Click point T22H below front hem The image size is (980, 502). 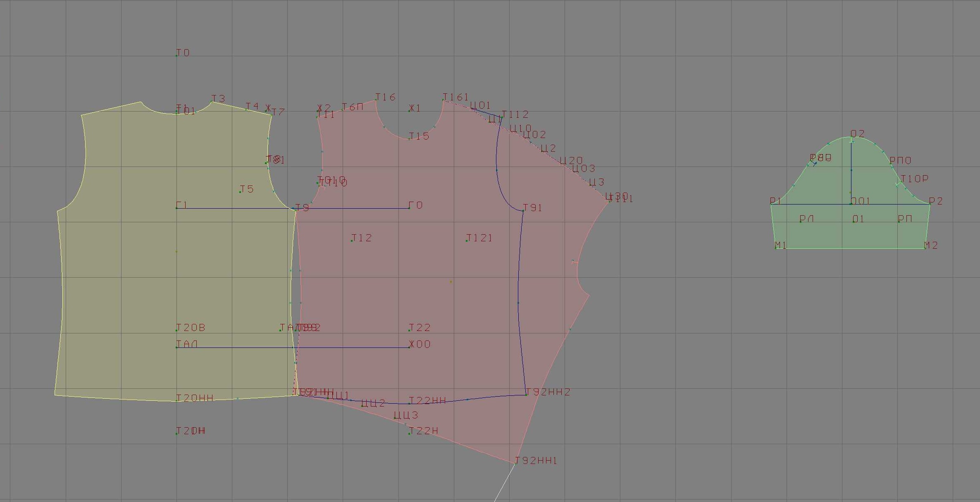coord(409,433)
